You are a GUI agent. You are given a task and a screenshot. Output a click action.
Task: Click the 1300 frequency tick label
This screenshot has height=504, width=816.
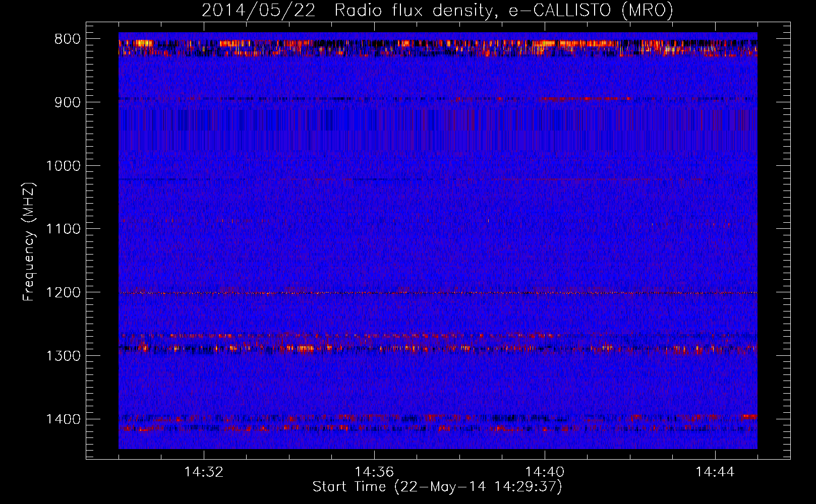pos(63,356)
